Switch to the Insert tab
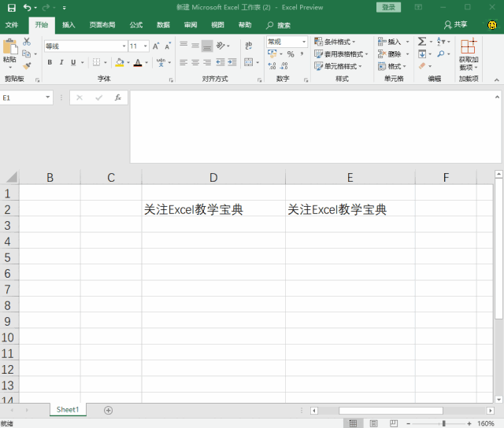This screenshot has height=428, width=504. coord(69,25)
